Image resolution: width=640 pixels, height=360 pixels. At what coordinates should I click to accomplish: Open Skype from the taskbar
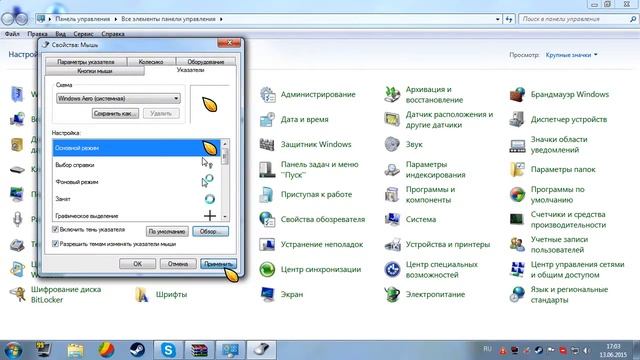[x=168, y=350]
